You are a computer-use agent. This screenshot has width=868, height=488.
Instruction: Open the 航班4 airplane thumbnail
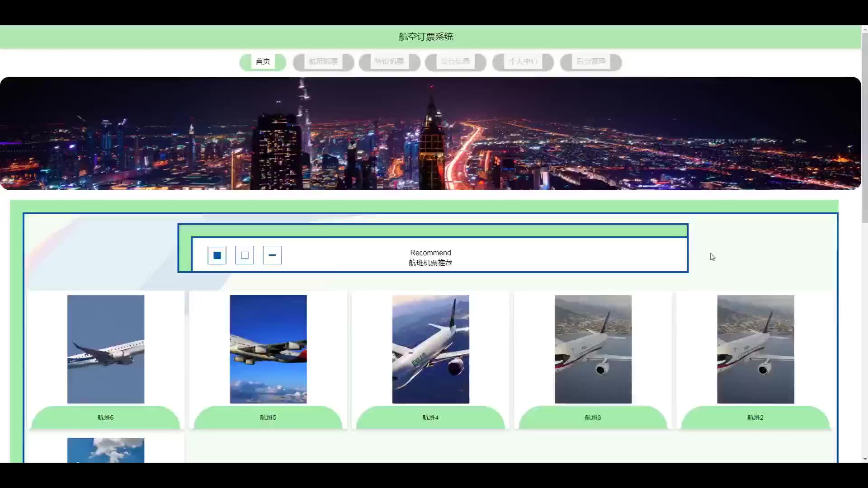coord(431,349)
